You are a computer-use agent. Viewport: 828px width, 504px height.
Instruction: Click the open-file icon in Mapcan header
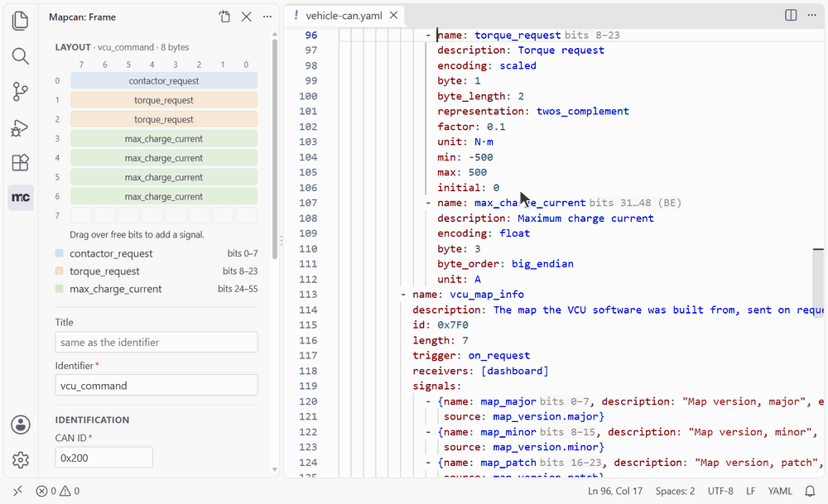pos(224,17)
